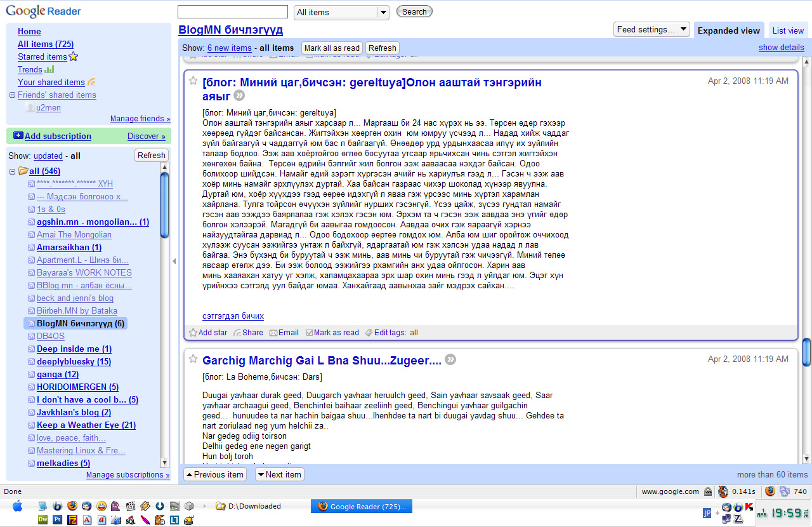Click Mark all as read
Viewport: 812px width, 527px height.
(x=332, y=48)
